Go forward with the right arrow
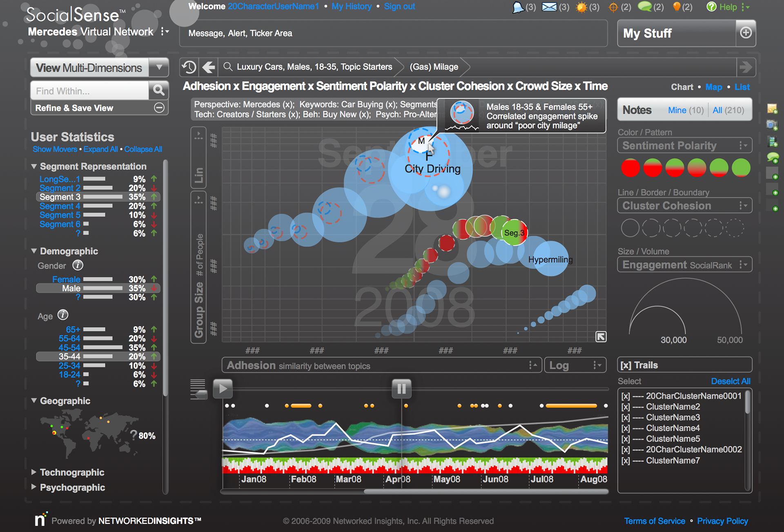 tap(746, 67)
